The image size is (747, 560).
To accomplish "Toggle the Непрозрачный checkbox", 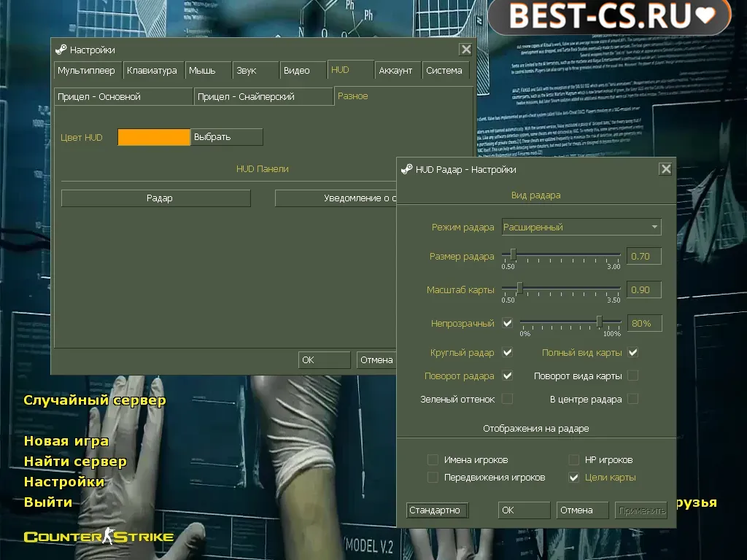I will [508, 323].
